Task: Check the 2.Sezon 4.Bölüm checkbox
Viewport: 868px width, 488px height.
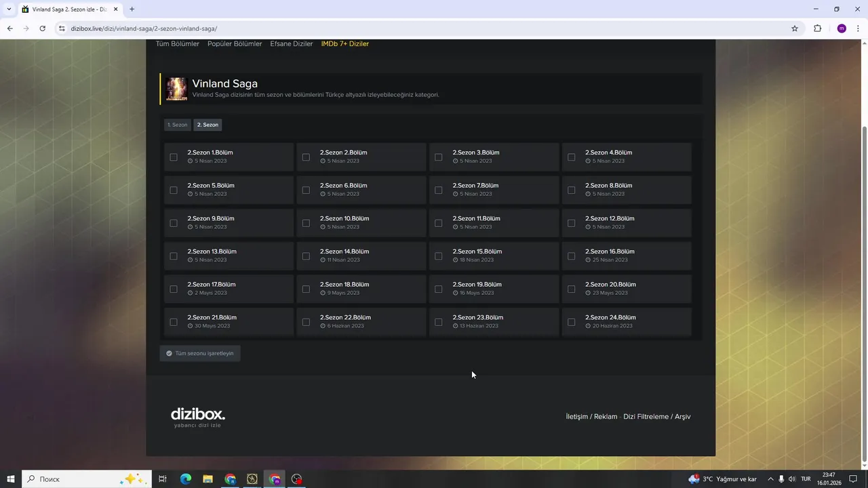Action: point(571,157)
